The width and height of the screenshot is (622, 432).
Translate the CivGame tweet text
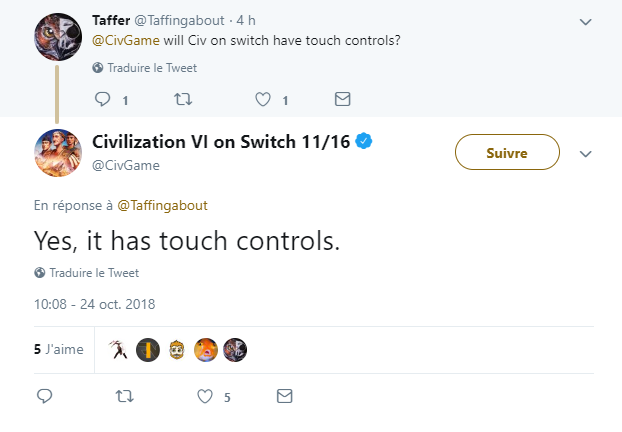pyautogui.click(x=94, y=272)
